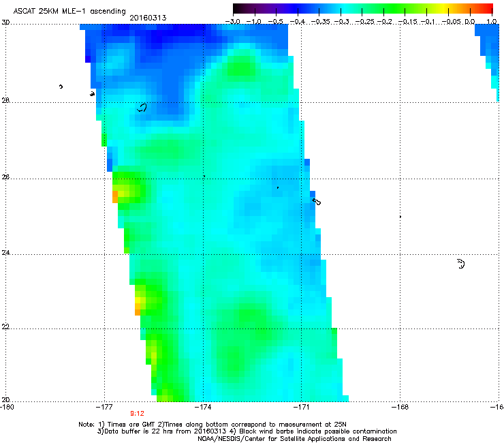Click the -174 longitude axis label
Image resolution: width=504 pixels, height=443 pixels.
coord(203,407)
